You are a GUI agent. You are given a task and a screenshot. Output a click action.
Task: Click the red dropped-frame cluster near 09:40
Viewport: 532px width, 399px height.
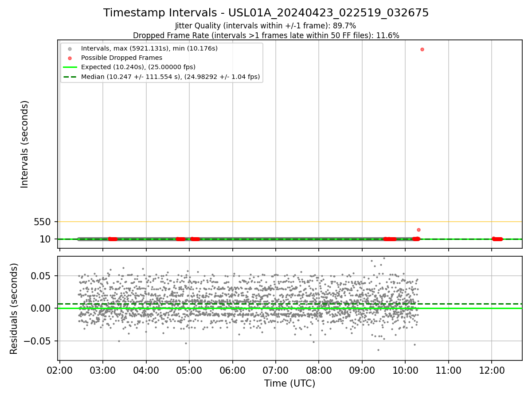click(x=390, y=239)
